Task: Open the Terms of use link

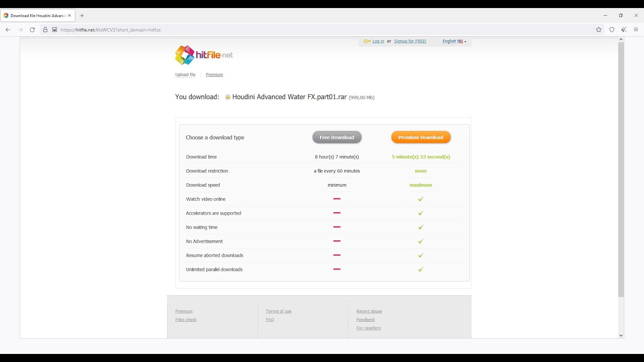Action: pyautogui.click(x=279, y=311)
